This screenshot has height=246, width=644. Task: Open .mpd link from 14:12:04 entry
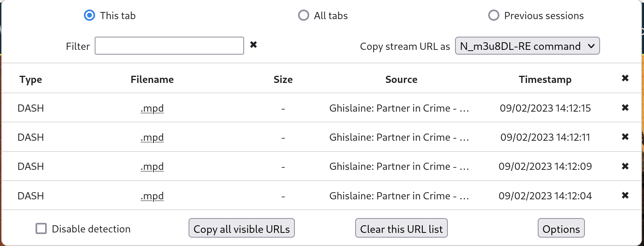click(152, 196)
